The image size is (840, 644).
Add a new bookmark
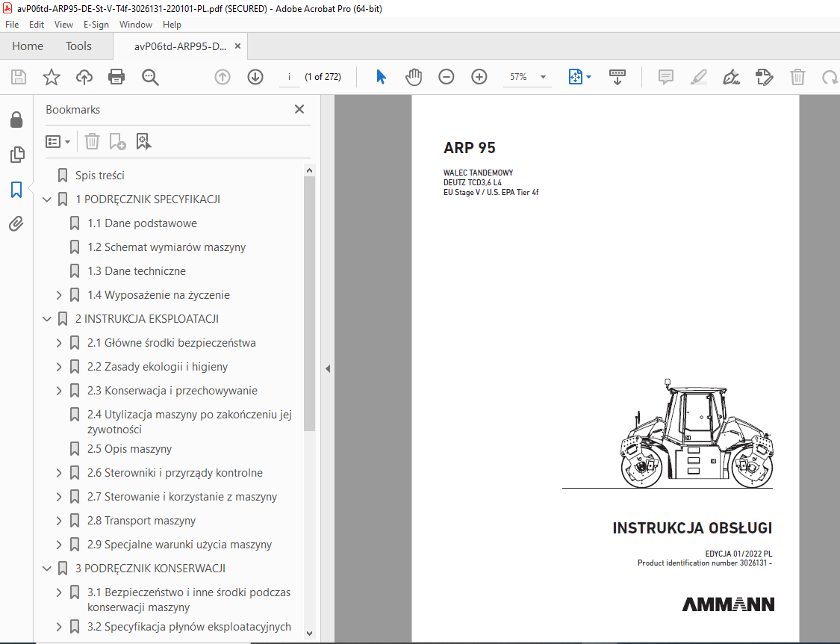(117, 141)
